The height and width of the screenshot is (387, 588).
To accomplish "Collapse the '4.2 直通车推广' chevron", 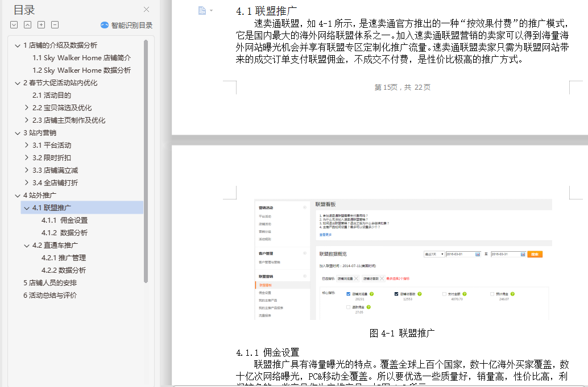I will [26, 245].
